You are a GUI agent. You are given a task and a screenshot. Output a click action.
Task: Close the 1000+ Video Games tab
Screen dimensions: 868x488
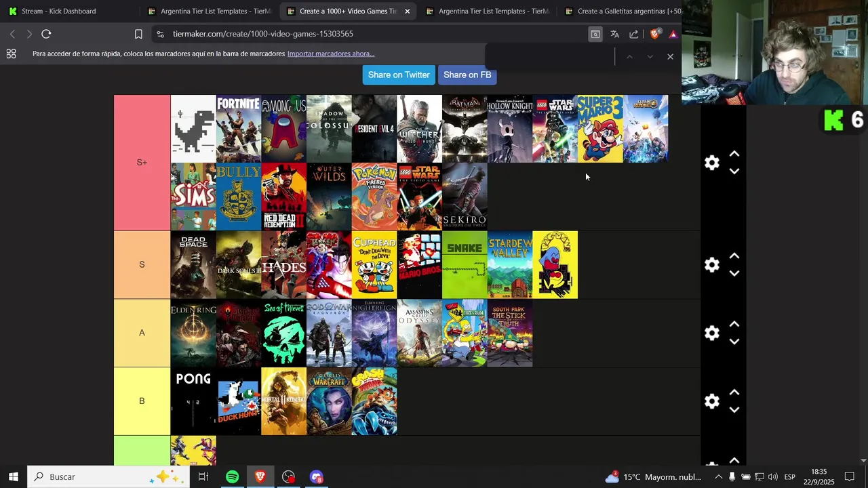[407, 11]
